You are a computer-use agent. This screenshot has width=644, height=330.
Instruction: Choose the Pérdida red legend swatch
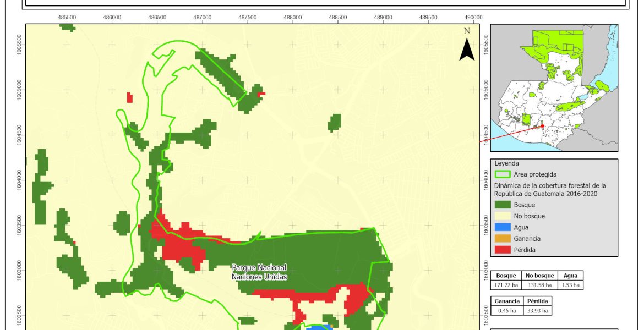coord(503,250)
